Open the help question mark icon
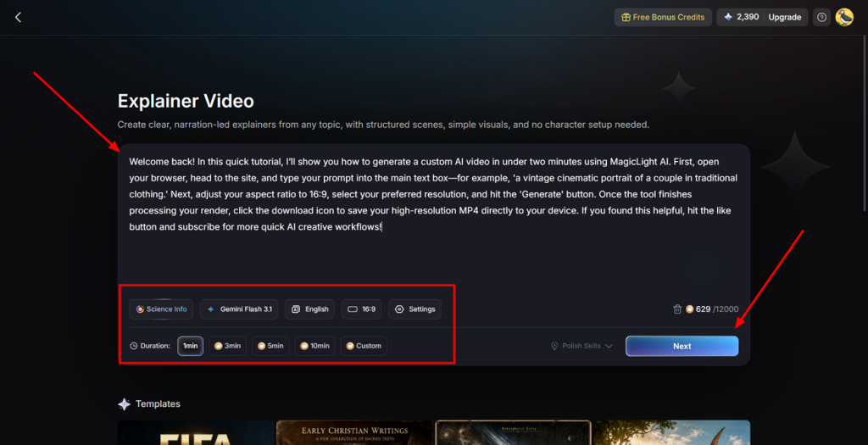Viewport: 868px width, 445px height. [x=821, y=17]
